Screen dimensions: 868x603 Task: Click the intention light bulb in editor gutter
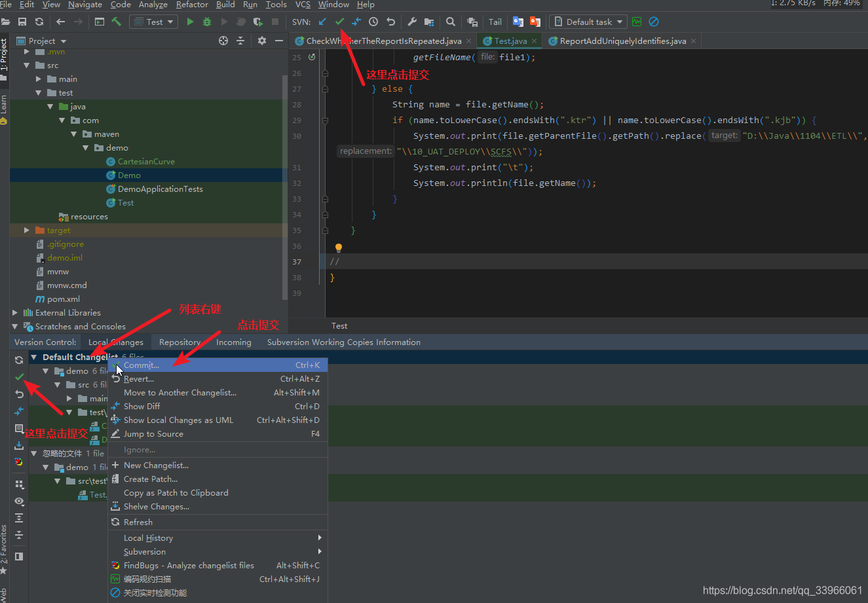(x=339, y=248)
